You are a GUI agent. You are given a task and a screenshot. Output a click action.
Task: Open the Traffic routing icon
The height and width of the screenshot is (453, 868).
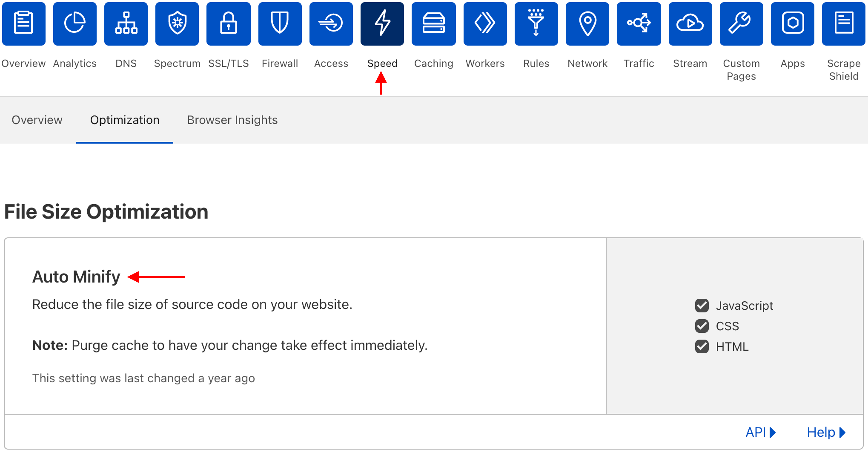coord(639,23)
